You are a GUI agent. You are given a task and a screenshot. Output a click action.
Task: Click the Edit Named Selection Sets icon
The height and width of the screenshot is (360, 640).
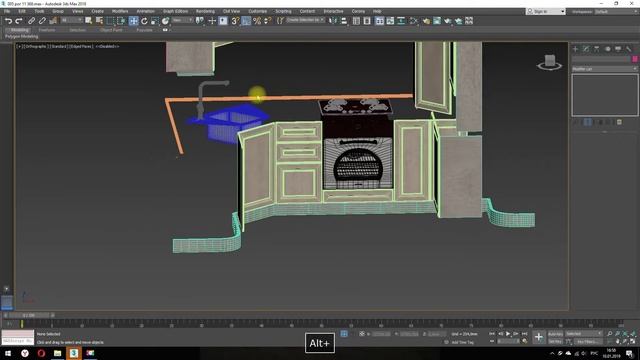coord(280,21)
